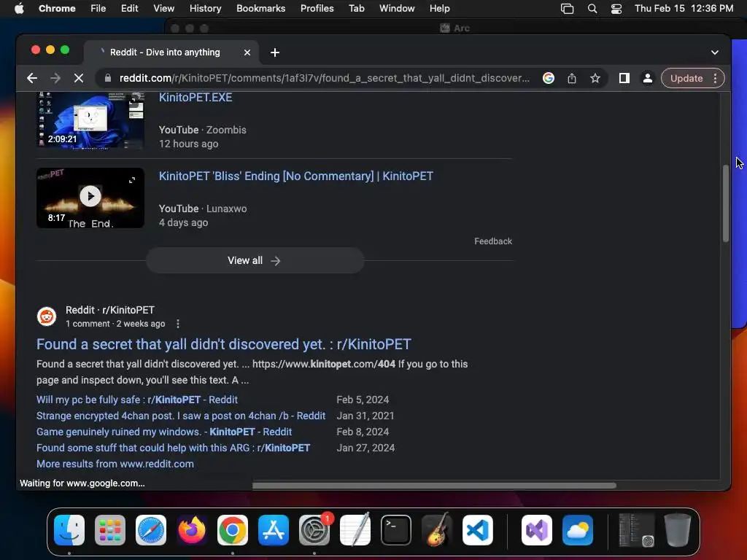Go back using the browser back arrow

point(32,78)
